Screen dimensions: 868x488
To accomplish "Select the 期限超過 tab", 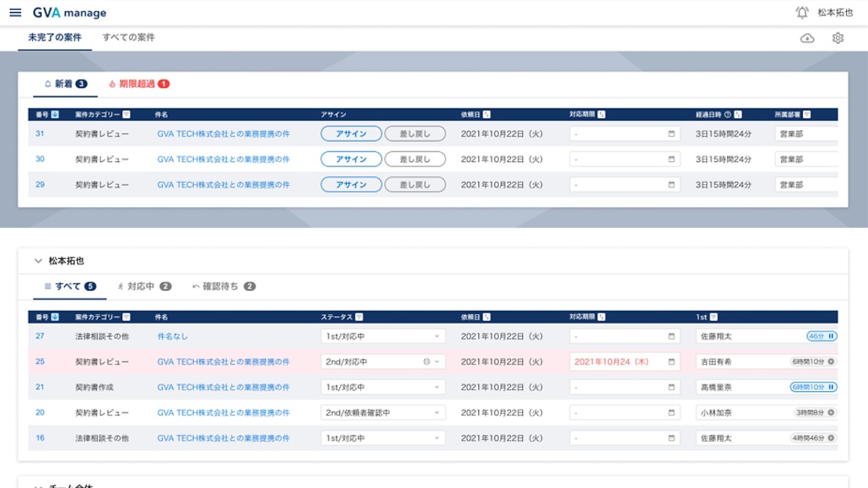I will point(138,84).
